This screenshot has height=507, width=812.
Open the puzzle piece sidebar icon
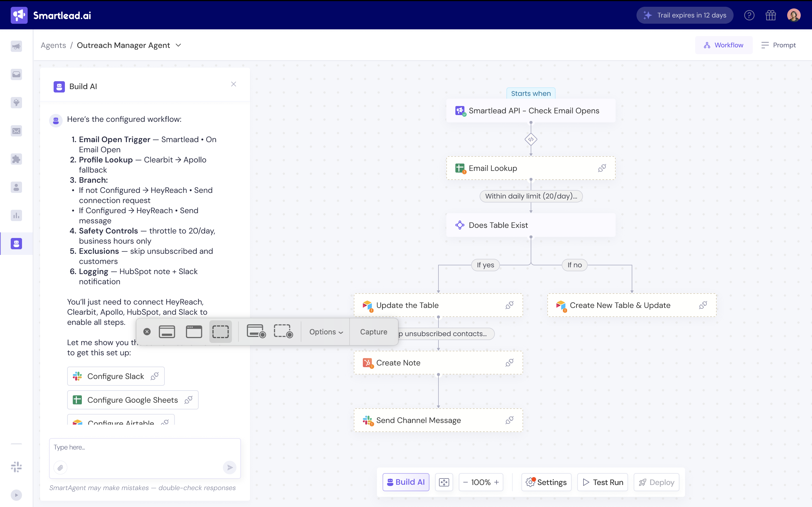16,159
